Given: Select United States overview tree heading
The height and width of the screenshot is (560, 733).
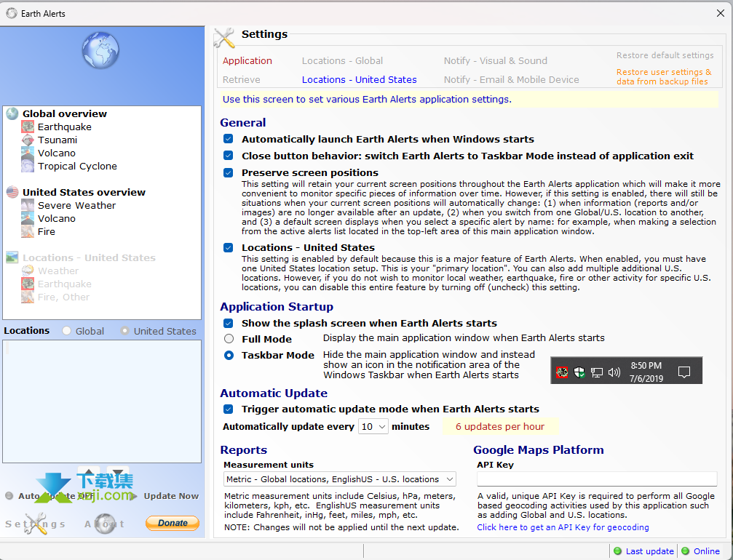Looking at the screenshot, I should pyautogui.click(x=84, y=192).
